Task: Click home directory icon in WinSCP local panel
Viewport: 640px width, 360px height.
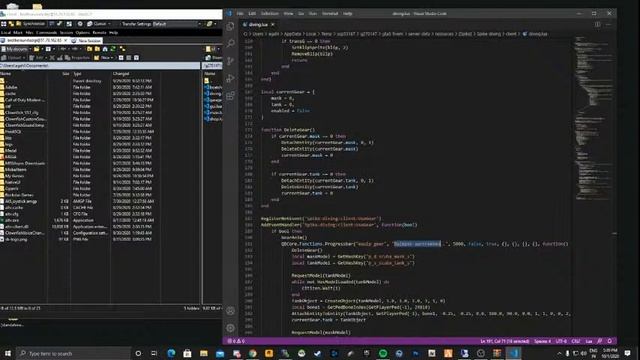Action: click(105, 49)
